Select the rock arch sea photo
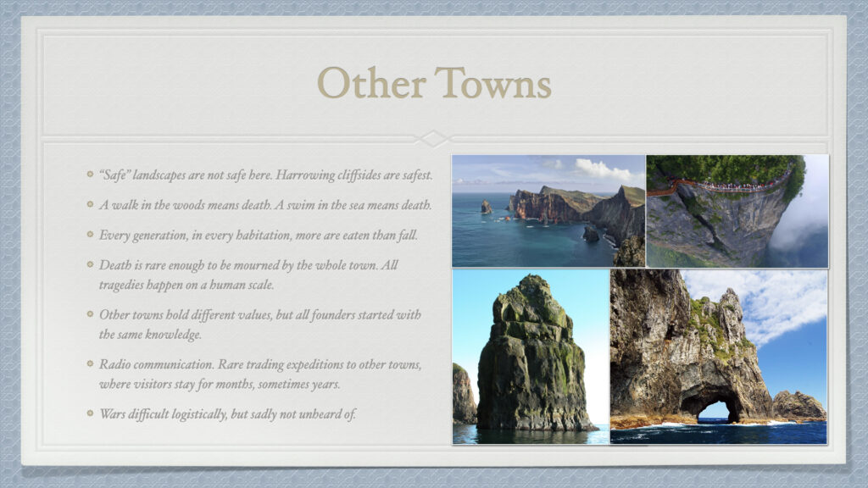The image size is (868, 488). (x=719, y=357)
